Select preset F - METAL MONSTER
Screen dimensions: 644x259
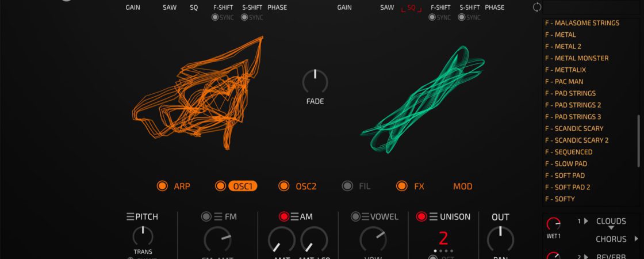pos(577,58)
